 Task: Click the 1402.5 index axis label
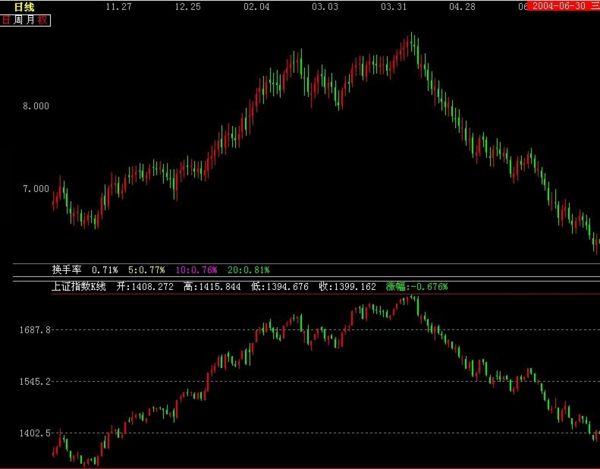click(35, 433)
